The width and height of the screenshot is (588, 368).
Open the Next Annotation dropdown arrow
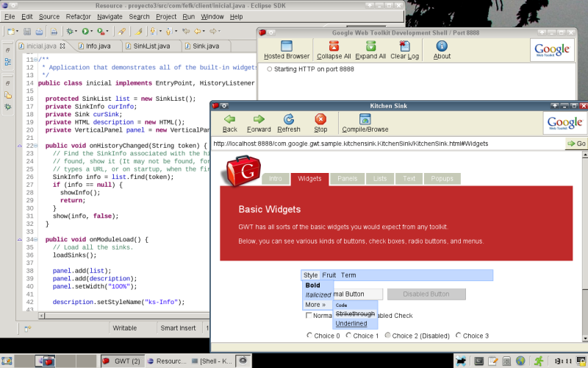coord(160,31)
